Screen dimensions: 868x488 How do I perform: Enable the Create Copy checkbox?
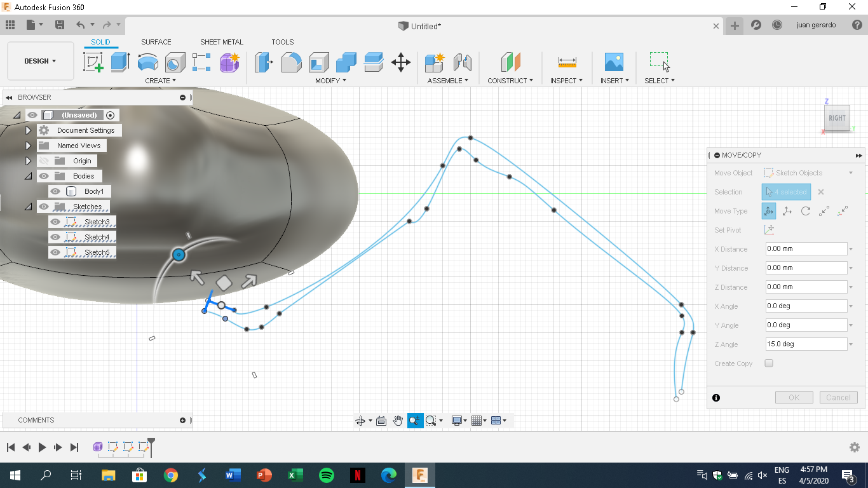(768, 363)
